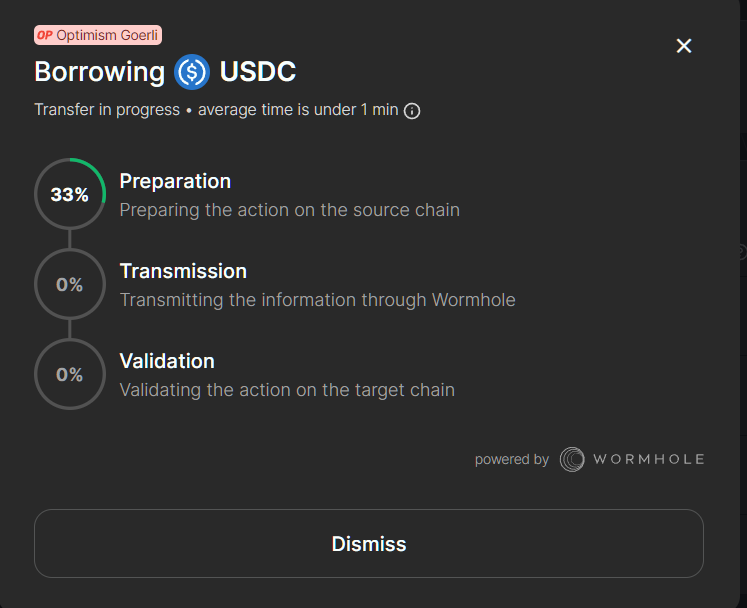Select the Validation step title
This screenshot has width=747, height=608.
(x=167, y=361)
